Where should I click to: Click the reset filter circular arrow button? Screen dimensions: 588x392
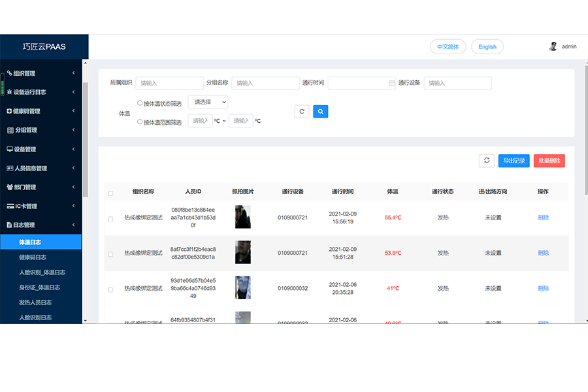[x=302, y=112]
